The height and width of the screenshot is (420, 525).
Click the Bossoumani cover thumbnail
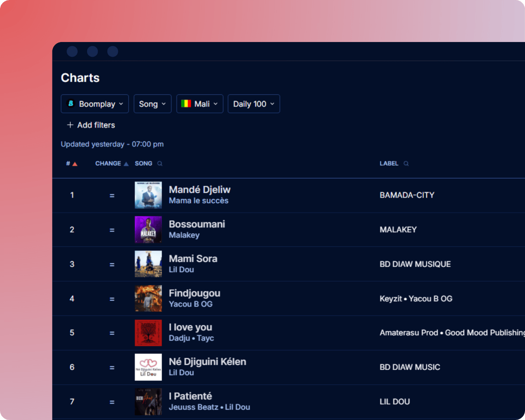click(148, 229)
